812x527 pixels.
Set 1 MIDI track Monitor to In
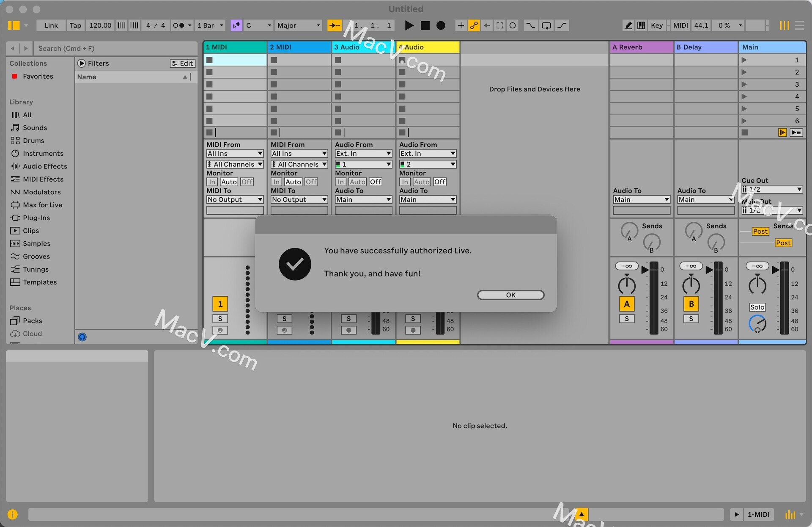coord(212,182)
